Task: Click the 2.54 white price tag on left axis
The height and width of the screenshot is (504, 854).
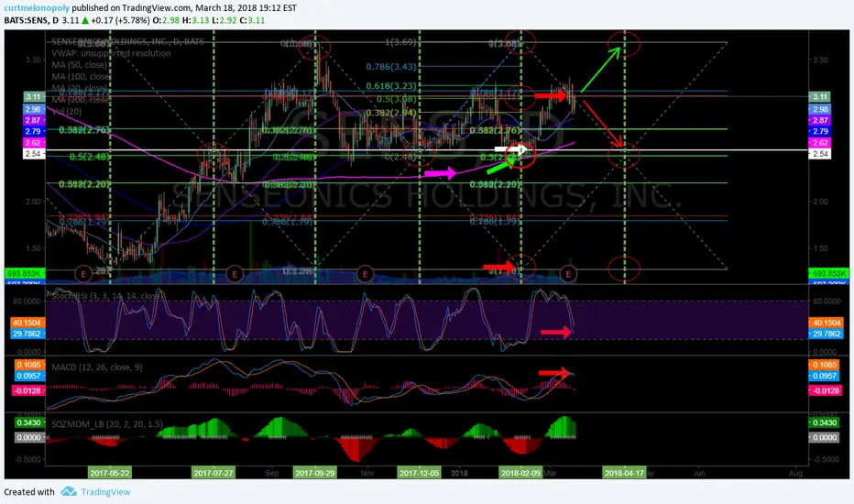Action: 34,154
